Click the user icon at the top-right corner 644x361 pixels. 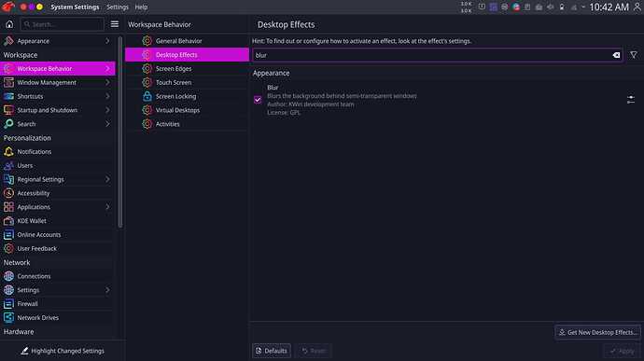[x=637, y=7]
